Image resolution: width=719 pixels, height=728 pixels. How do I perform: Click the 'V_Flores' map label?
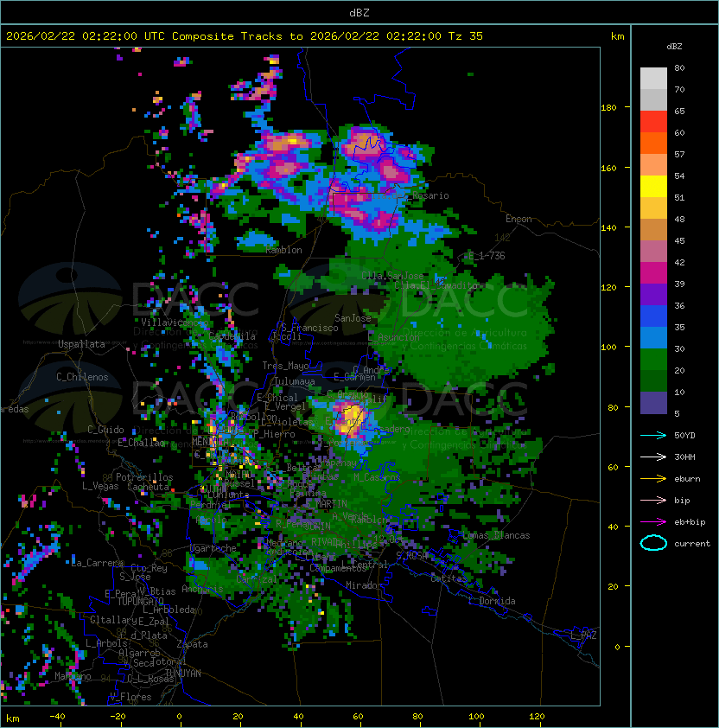coord(130,697)
